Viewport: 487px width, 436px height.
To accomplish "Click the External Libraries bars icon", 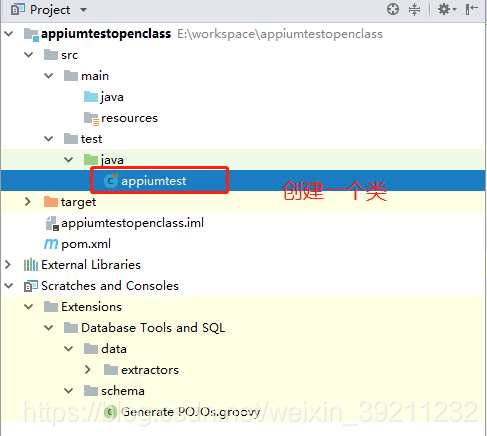I will pos(31,265).
